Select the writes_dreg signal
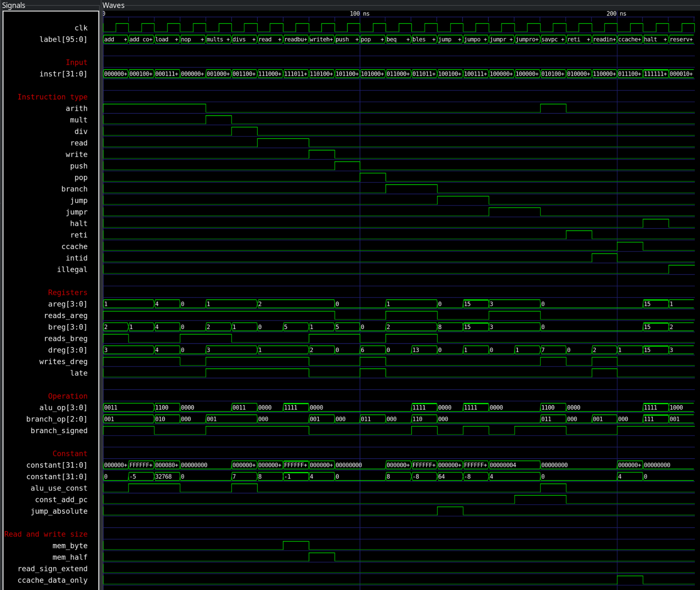The image size is (700, 590). click(x=63, y=361)
